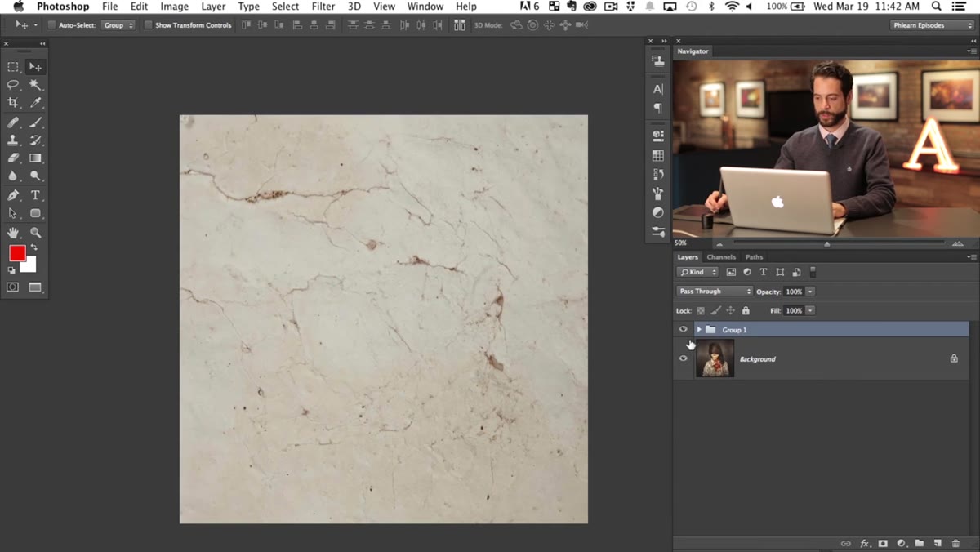Open the Filter menu
The height and width of the screenshot is (552, 980).
click(x=323, y=7)
